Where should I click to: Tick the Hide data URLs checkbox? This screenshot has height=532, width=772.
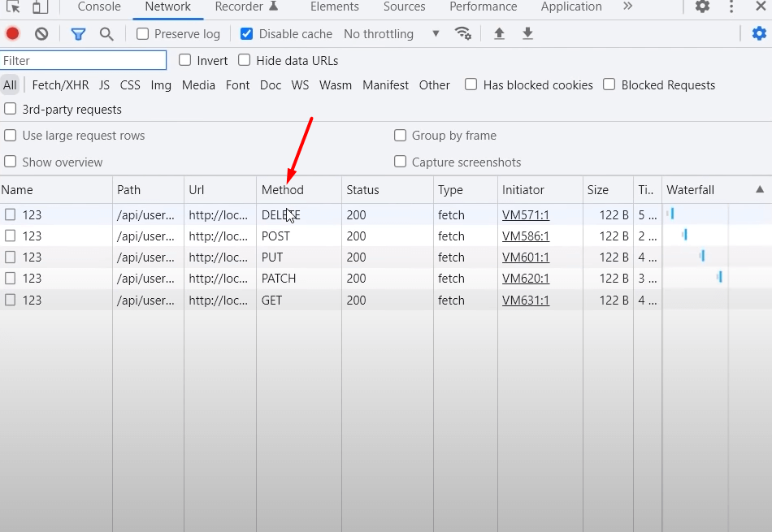point(245,60)
